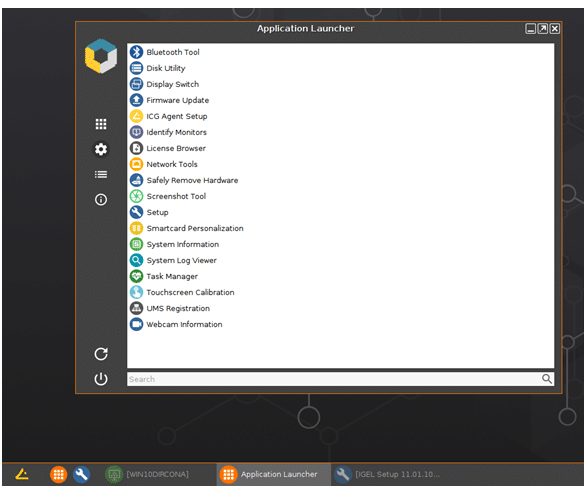
Task: Click the IGEL logo in launcher
Action: [101, 56]
